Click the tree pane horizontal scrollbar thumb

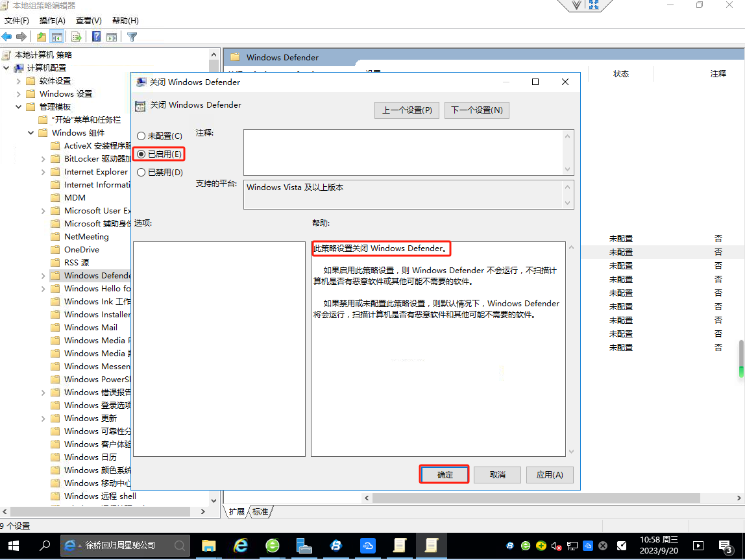100,511
